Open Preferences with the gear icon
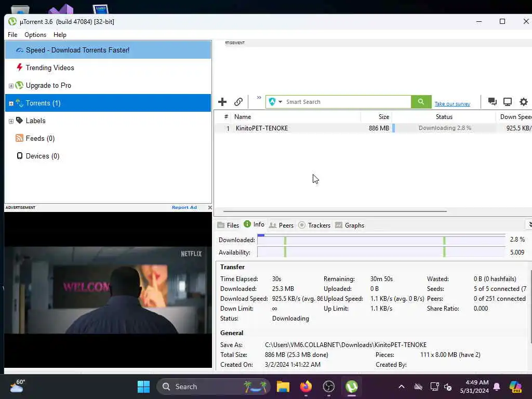 524,102
